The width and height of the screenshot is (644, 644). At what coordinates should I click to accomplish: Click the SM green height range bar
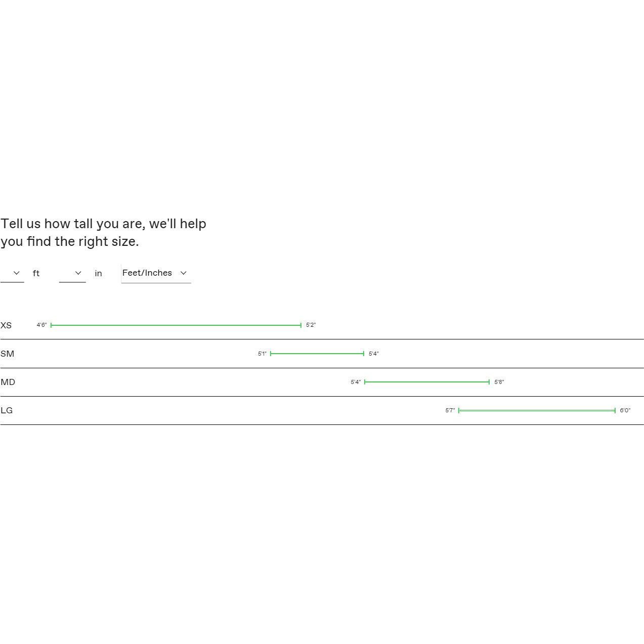tap(317, 354)
